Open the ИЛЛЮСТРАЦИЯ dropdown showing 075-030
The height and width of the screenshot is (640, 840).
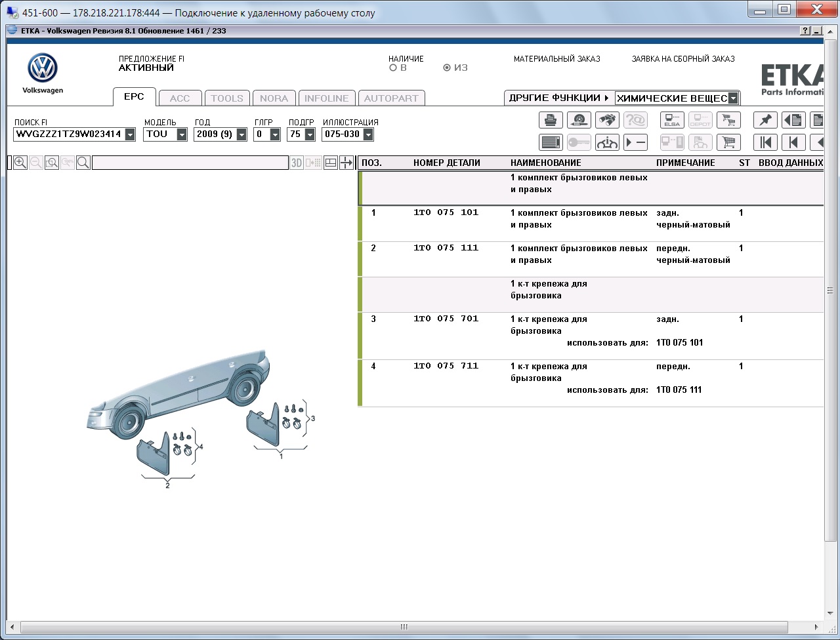pyautogui.click(x=368, y=134)
